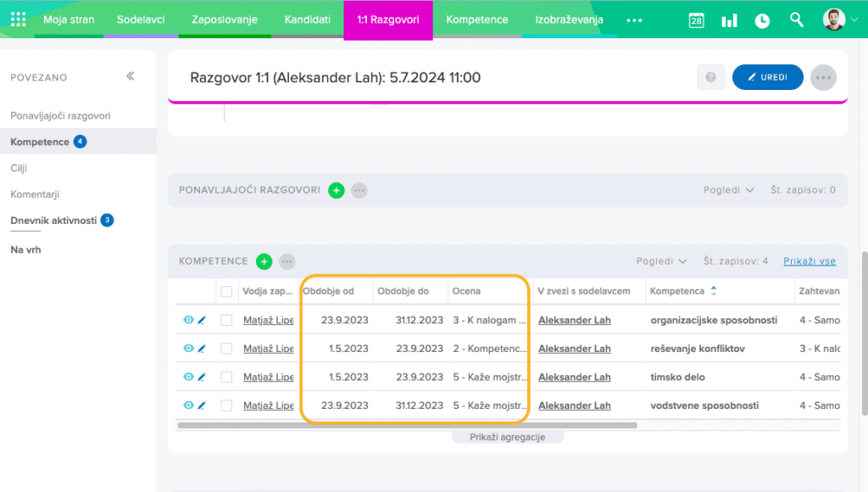Switch to the Kompetence top tab
Image resolution: width=868 pixels, height=492 pixels.
point(476,20)
